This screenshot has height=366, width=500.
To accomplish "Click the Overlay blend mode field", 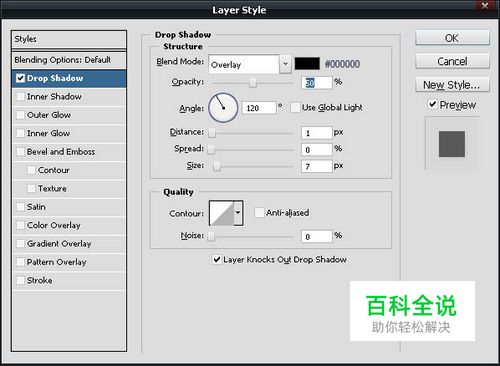I will (244, 64).
